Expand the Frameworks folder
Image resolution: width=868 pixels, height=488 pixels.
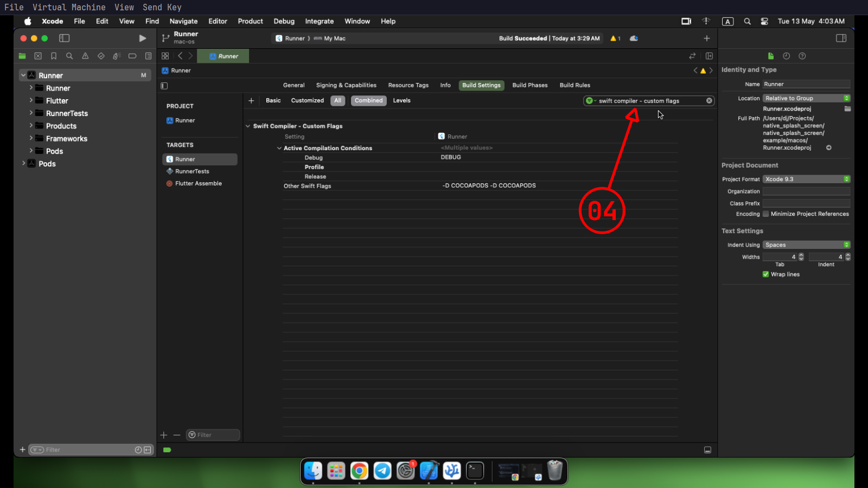click(x=31, y=138)
